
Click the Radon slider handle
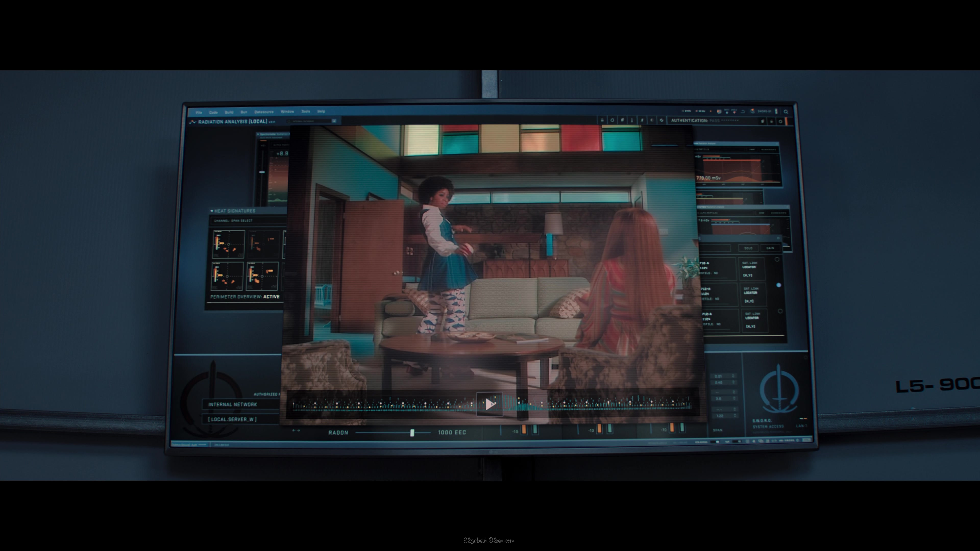tap(412, 433)
